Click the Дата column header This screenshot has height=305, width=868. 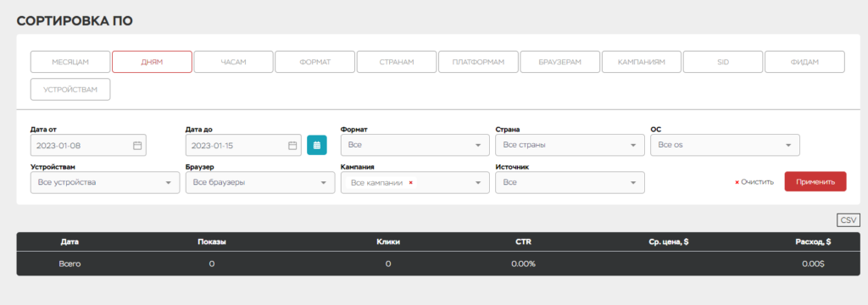click(70, 242)
